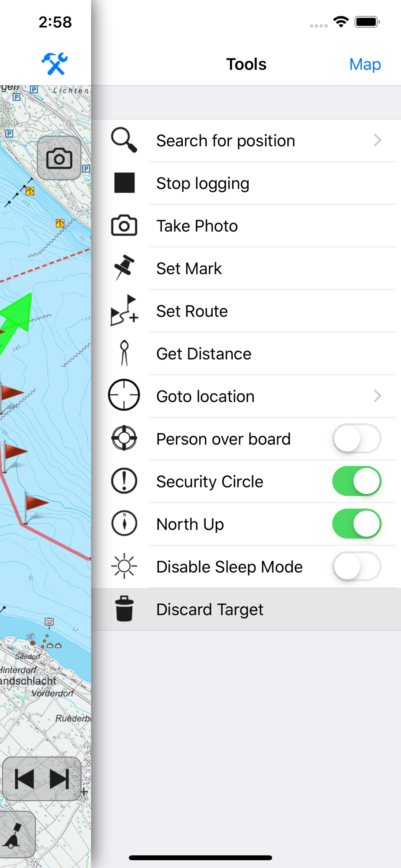The width and height of the screenshot is (401, 868).
Task: Tap the black square stop logging icon
Action: [x=124, y=183]
